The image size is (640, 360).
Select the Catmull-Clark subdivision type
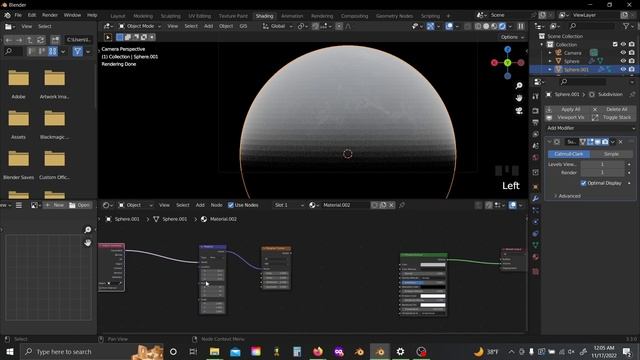pyautogui.click(x=569, y=154)
